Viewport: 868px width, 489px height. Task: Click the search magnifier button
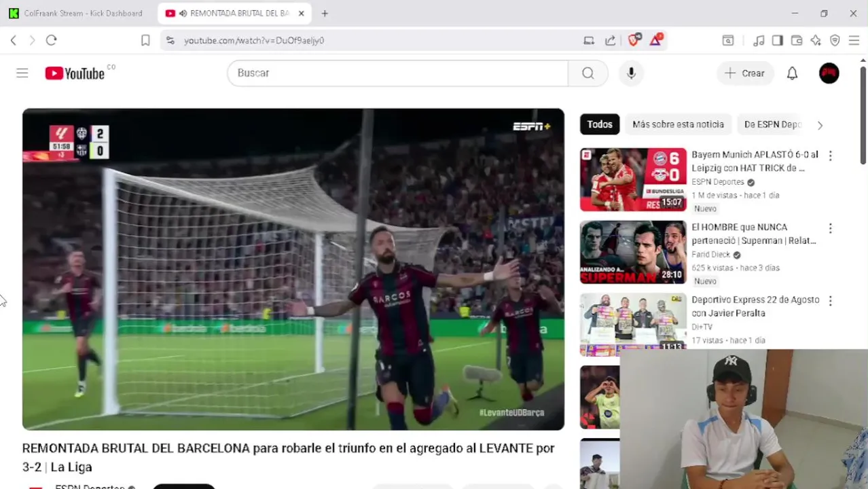tap(588, 73)
